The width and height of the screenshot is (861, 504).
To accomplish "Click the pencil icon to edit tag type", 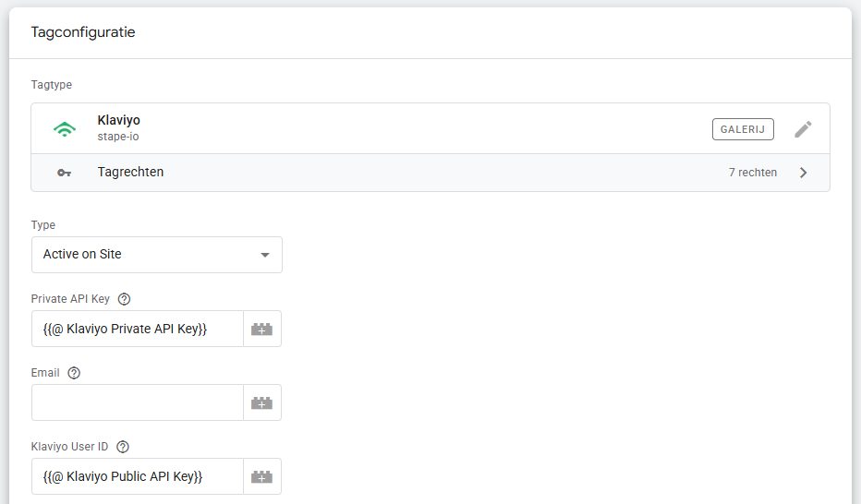I will pos(803,129).
